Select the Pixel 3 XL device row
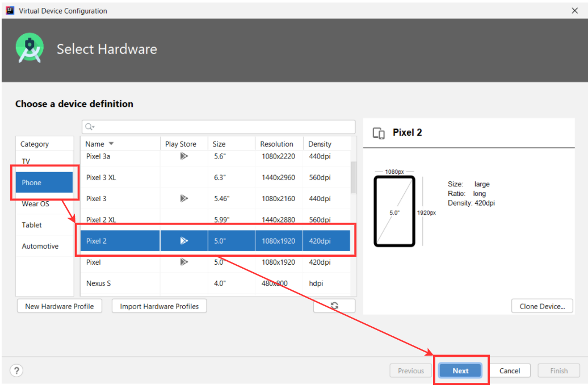Image resolution: width=588 pixels, height=388 pixels. pyautogui.click(x=215, y=177)
